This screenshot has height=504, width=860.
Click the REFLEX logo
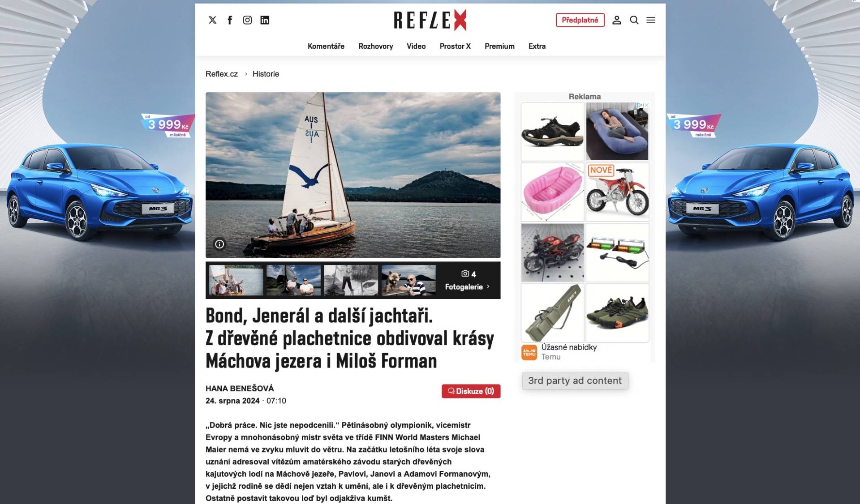pyautogui.click(x=430, y=20)
